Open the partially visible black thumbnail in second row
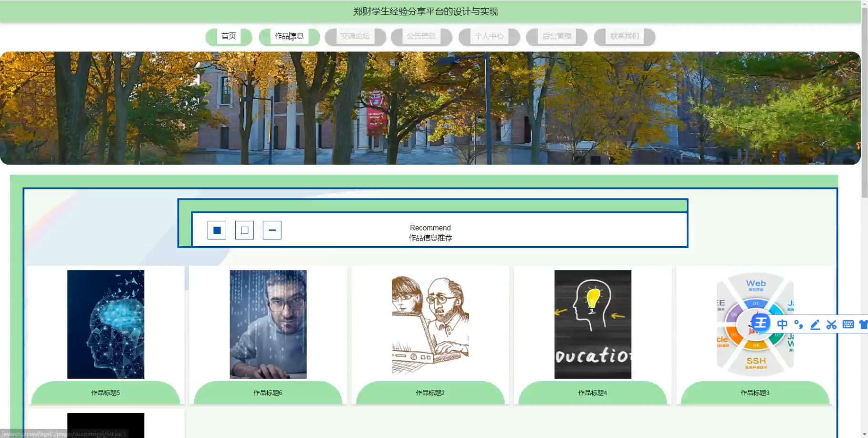This screenshot has height=438, width=868. 105,426
